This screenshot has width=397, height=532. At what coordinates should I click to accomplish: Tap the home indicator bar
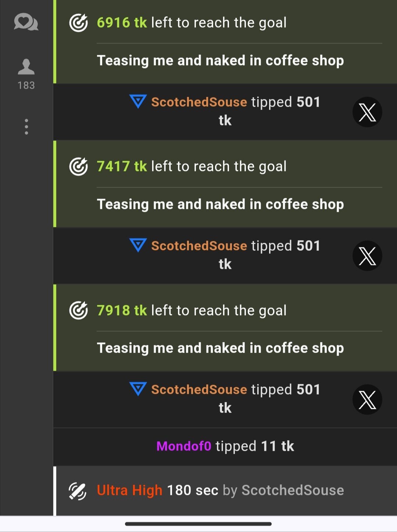[x=198, y=524]
